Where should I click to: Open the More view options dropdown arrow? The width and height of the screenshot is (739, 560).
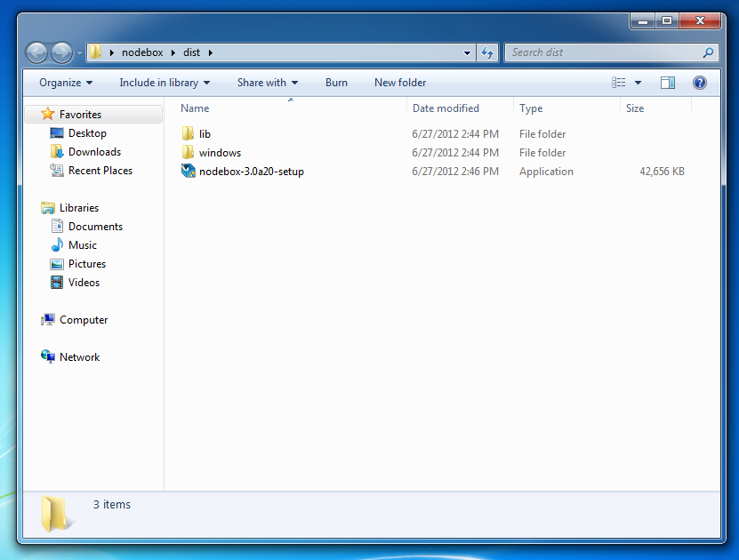pos(638,83)
